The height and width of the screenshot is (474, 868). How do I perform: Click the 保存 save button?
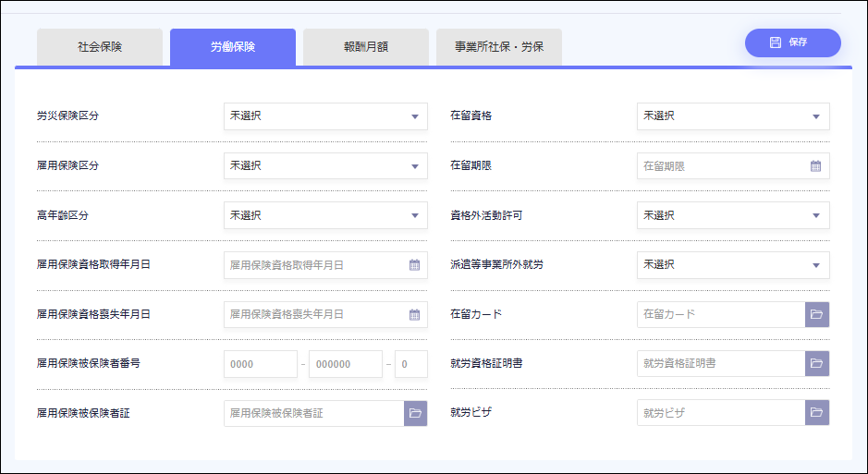pyautogui.click(x=792, y=43)
